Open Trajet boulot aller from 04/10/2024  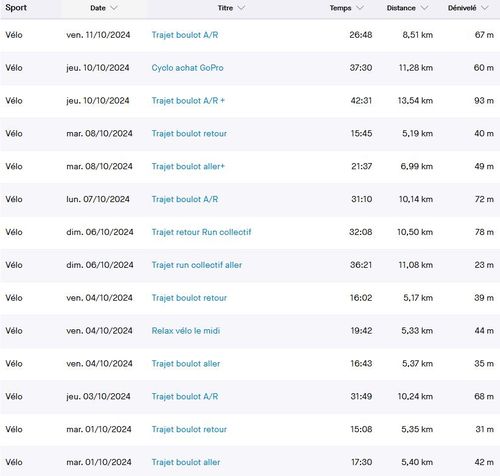coord(186,364)
